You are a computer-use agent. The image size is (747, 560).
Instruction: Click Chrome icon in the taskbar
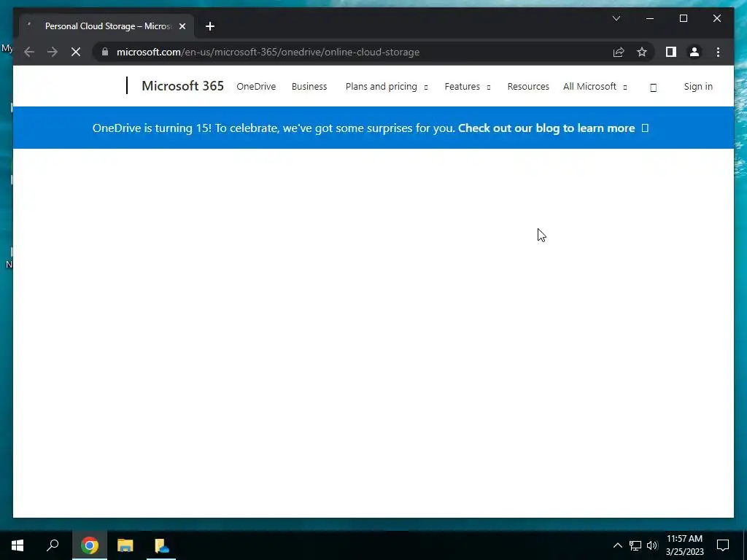point(90,545)
